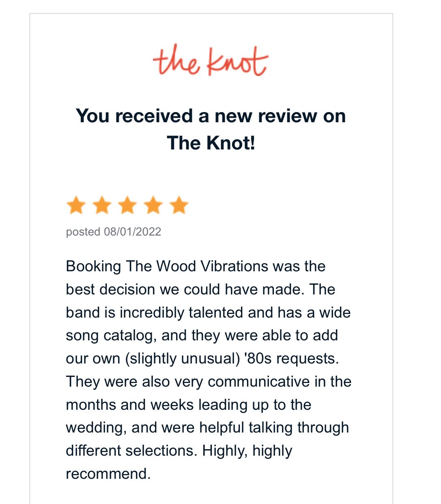Click 'The Knot!' in the heading
The height and width of the screenshot is (504, 441).
pos(211,143)
